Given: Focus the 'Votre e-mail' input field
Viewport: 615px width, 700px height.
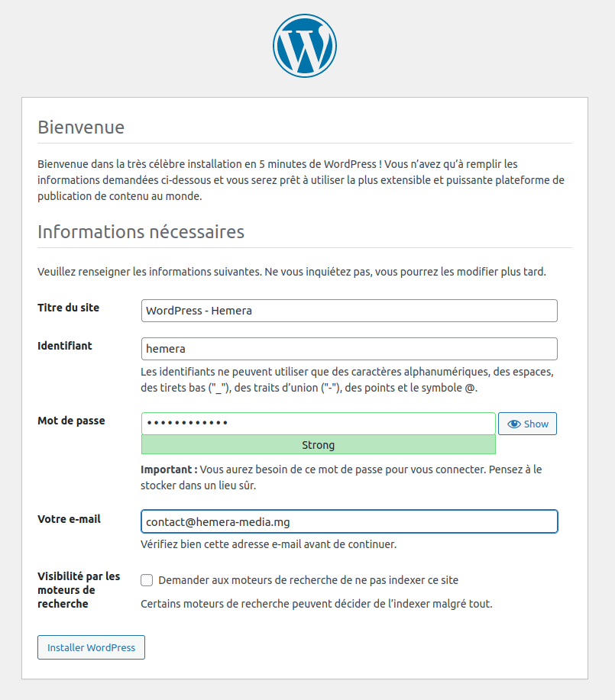Looking at the screenshot, I should click(348, 521).
